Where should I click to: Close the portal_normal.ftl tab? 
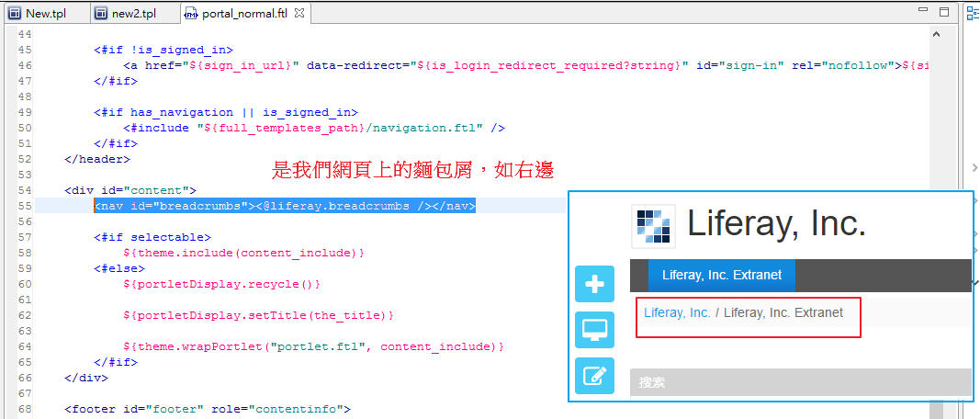[299, 13]
